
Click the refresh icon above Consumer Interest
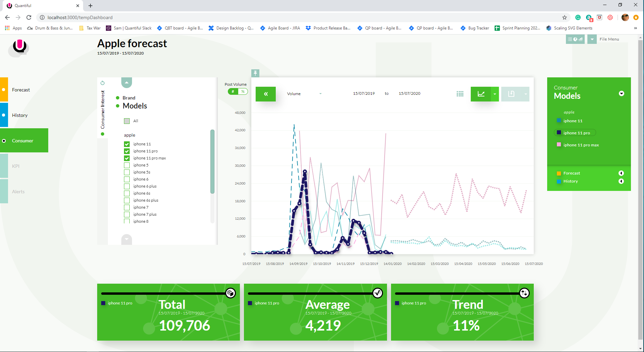coord(103,83)
